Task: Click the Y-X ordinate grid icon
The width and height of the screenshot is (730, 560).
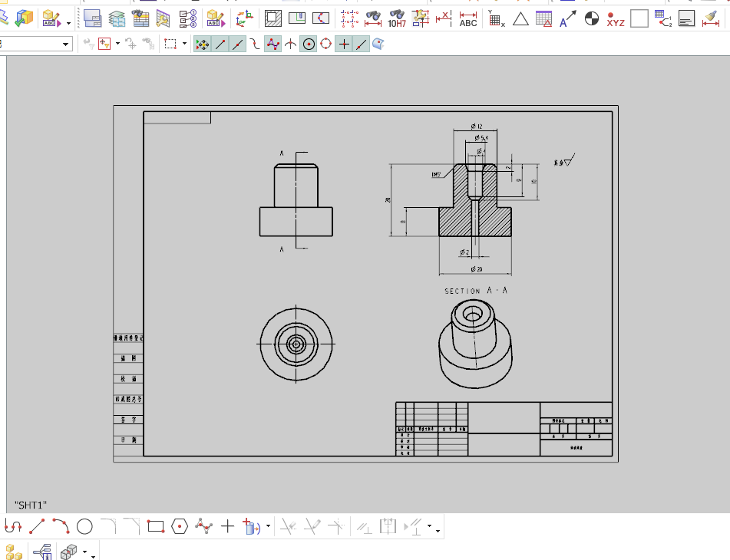Action: [497, 18]
